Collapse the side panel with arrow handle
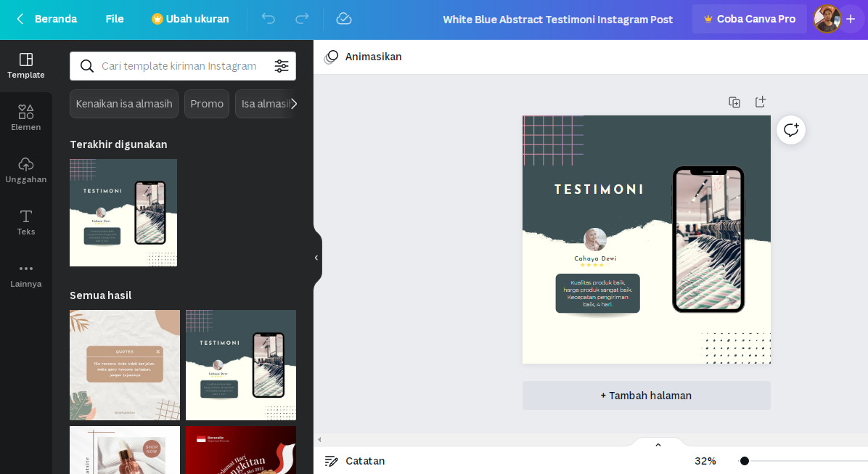The height and width of the screenshot is (474, 868). pyautogui.click(x=316, y=258)
